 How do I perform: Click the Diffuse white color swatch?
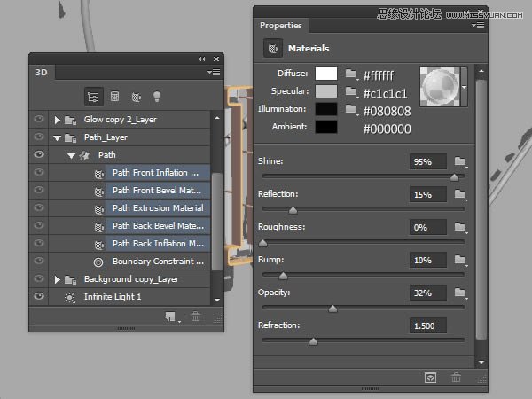tap(326, 74)
